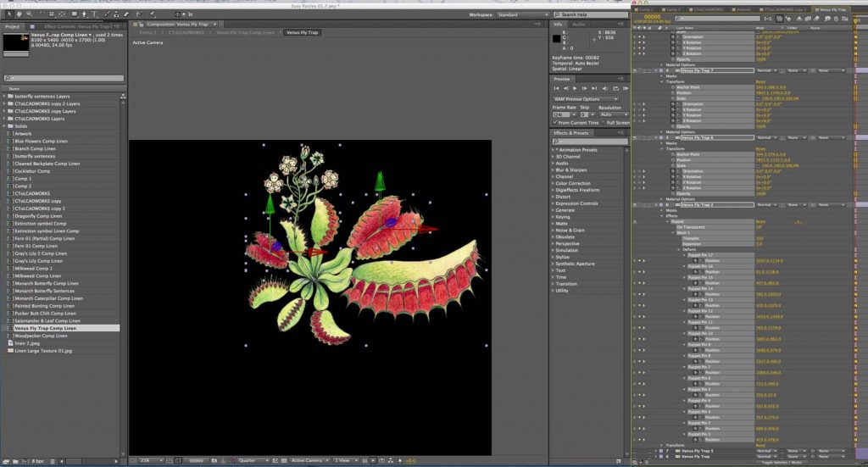Step to next frame in Preview panel
The width and height of the screenshot is (868, 467).
pos(585,88)
